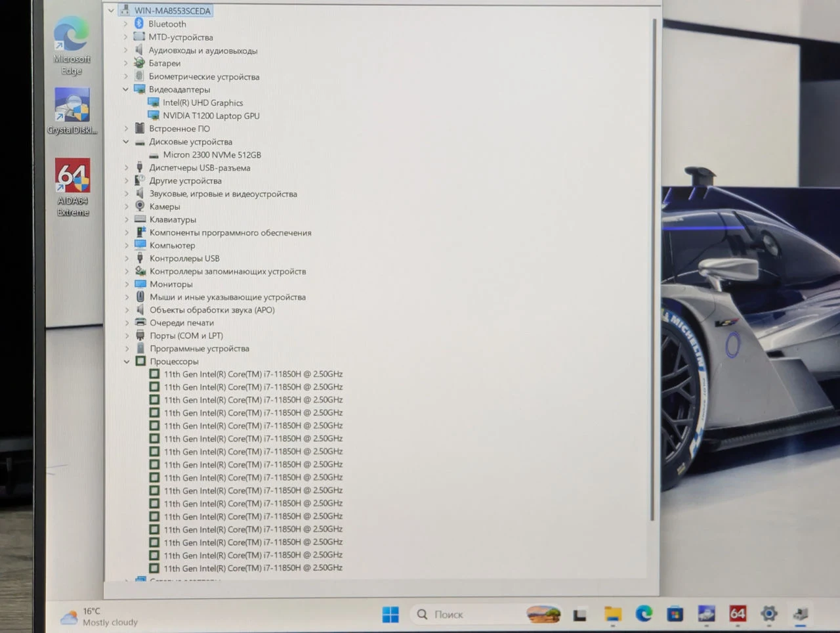Click the taskbar Поиск search box

pyautogui.click(x=486, y=615)
